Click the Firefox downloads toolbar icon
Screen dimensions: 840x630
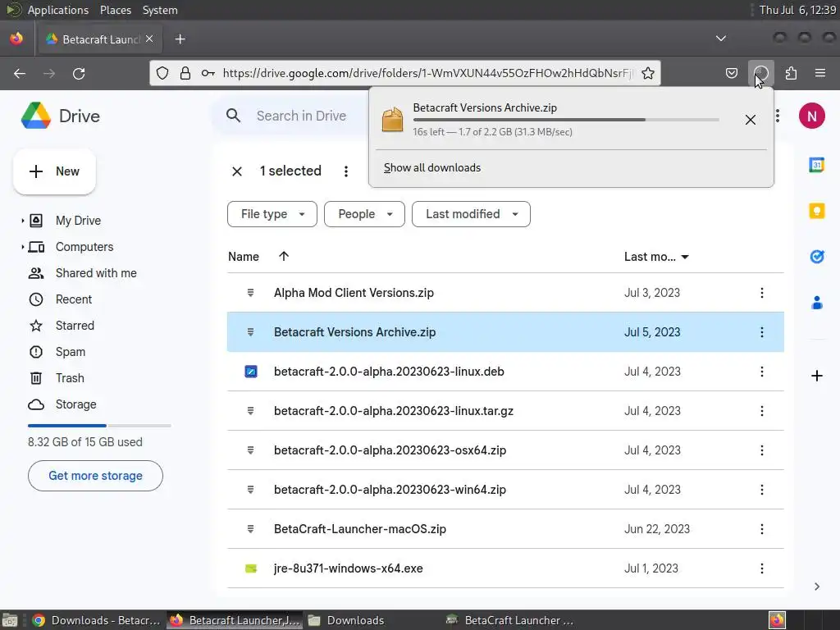pyautogui.click(x=761, y=73)
